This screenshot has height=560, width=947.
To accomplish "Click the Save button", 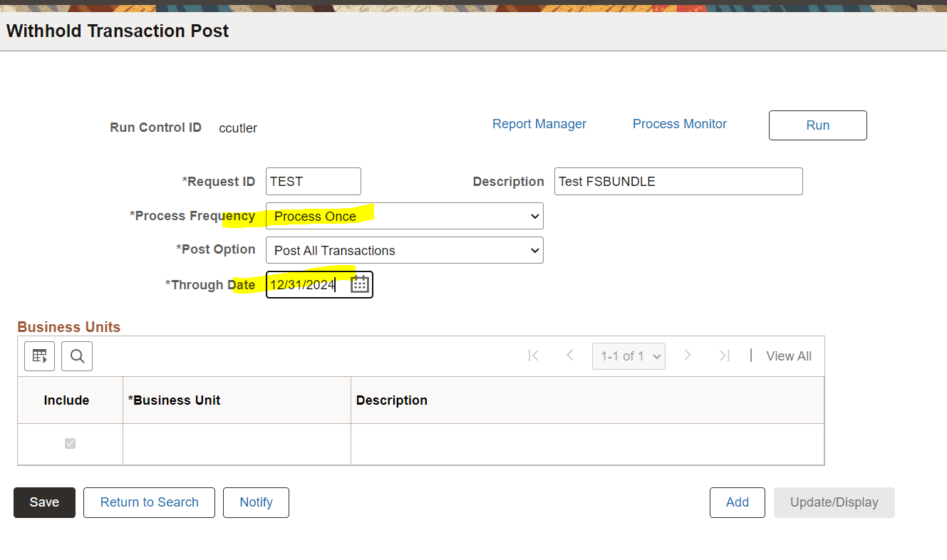I will click(44, 502).
